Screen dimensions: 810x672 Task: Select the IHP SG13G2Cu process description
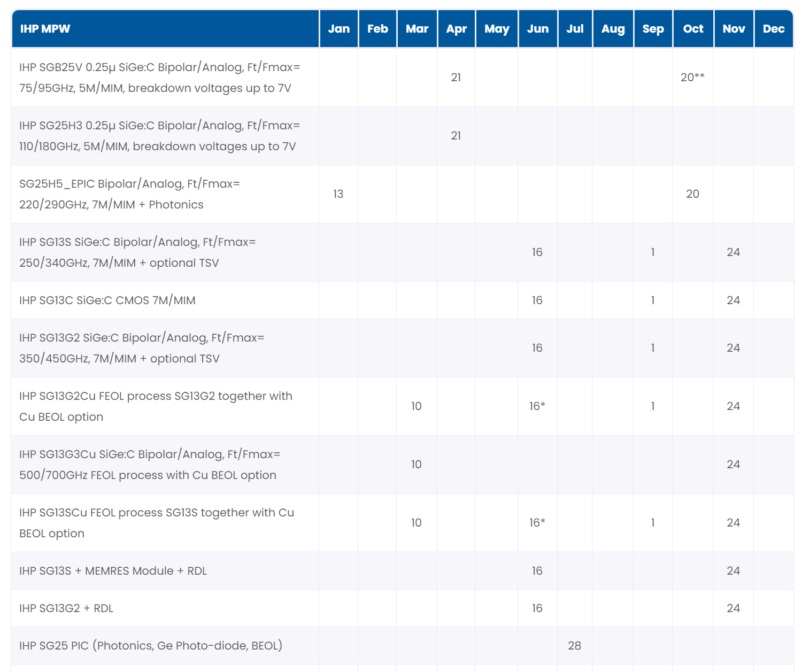point(156,406)
